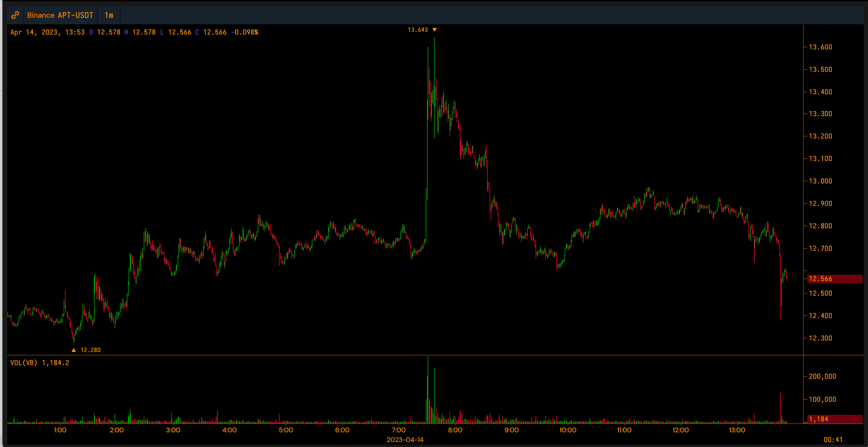
Task: Click the 13:00 time axis label
Action: (737, 430)
